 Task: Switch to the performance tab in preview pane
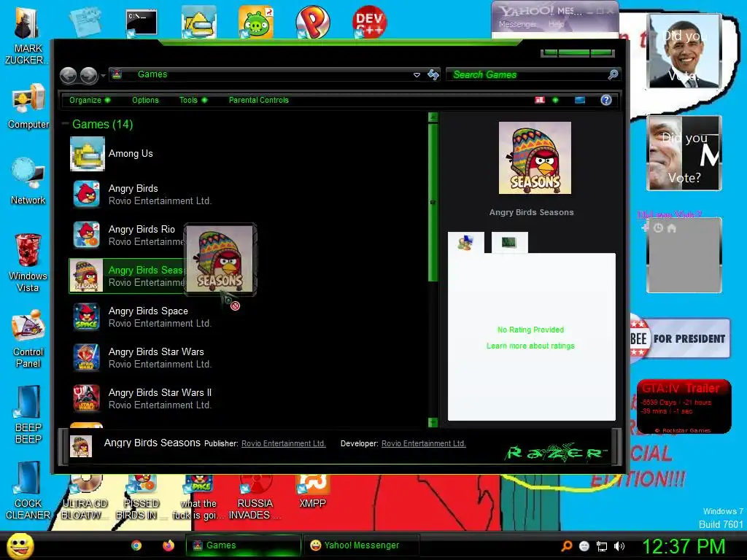[x=509, y=242]
